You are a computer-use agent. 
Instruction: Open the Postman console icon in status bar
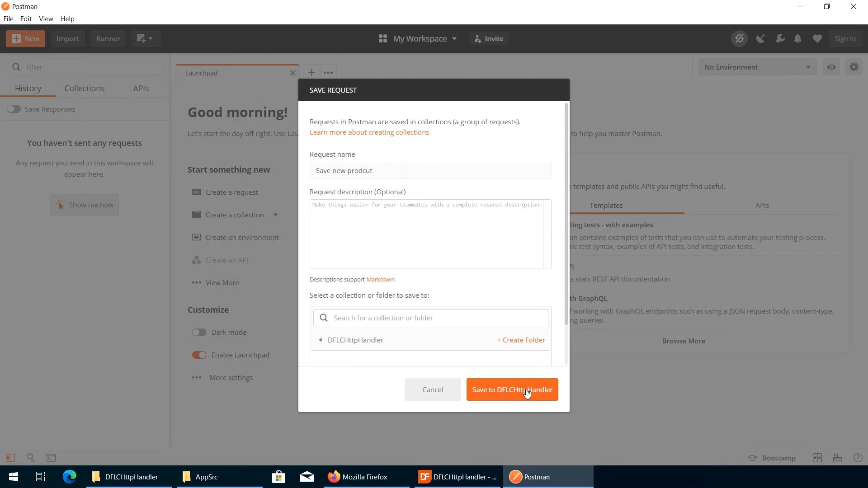coord(51,458)
